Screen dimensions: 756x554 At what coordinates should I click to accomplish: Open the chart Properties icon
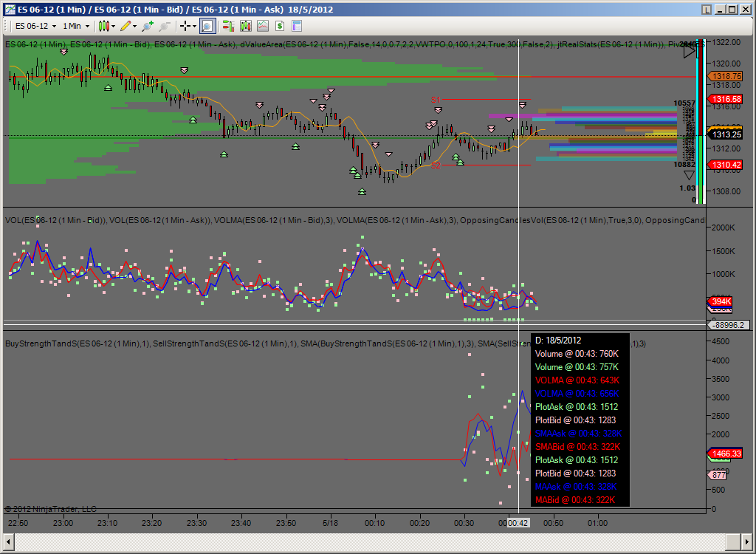click(297, 26)
